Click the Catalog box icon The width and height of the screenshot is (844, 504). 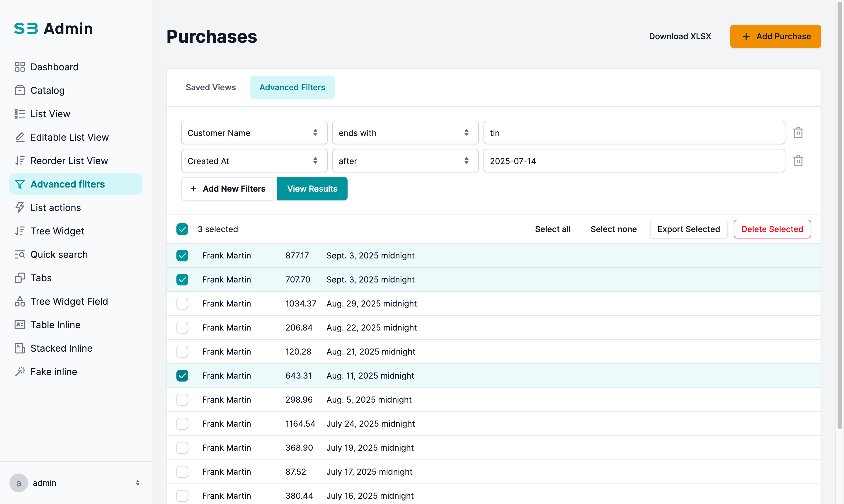pos(20,90)
